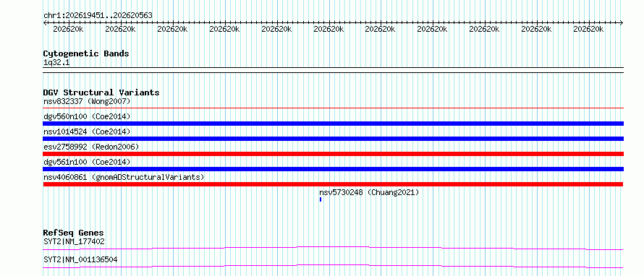Click the magenta SYT2|NM_177402 gene line
The height and width of the screenshot is (276, 644).
click(x=333, y=248)
